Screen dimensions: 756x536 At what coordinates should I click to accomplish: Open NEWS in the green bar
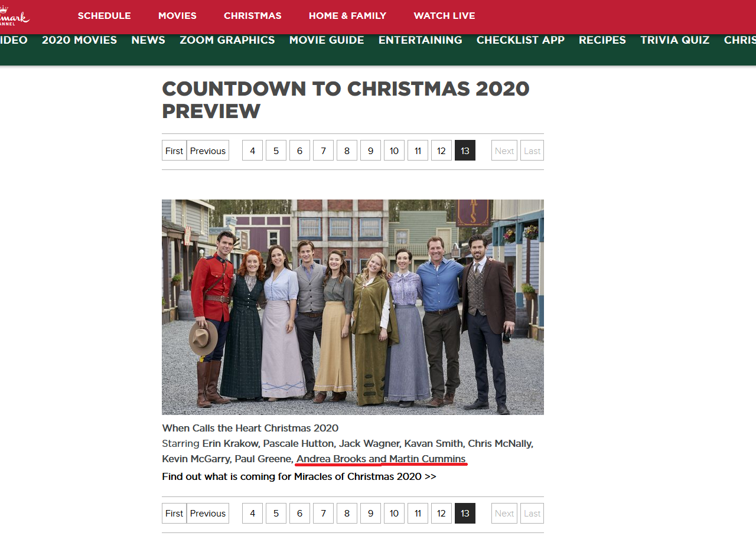click(148, 40)
